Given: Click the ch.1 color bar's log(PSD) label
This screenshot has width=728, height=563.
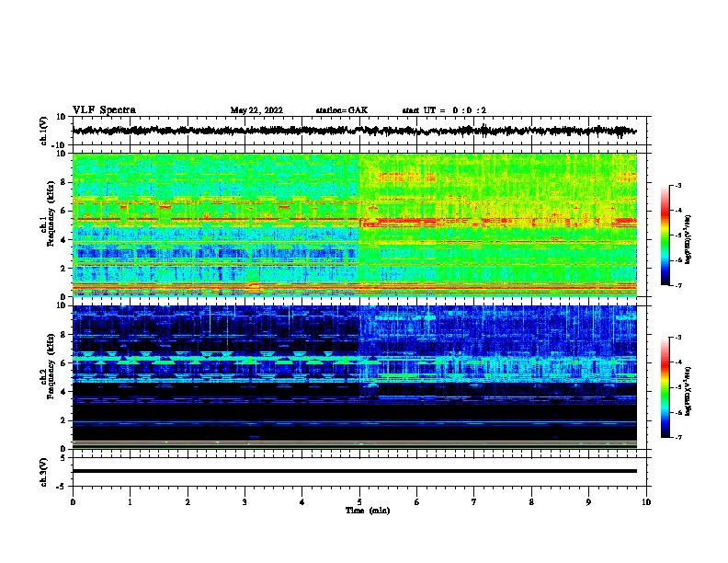Looking at the screenshot, I should coord(688,239).
